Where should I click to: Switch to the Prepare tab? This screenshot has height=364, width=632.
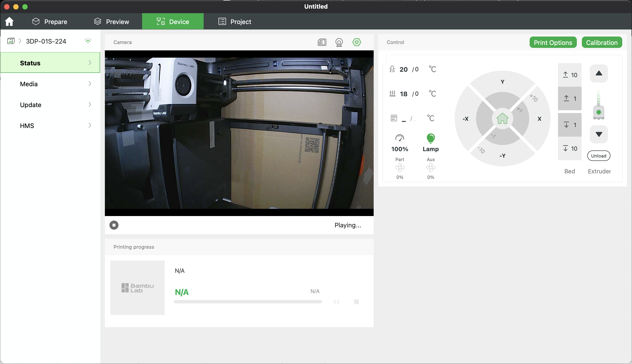(50, 22)
